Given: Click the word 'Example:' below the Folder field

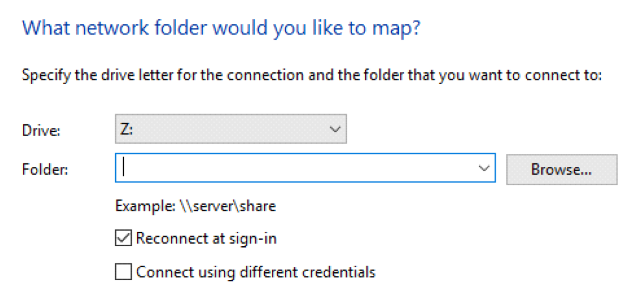Looking at the screenshot, I should point(145,207).
